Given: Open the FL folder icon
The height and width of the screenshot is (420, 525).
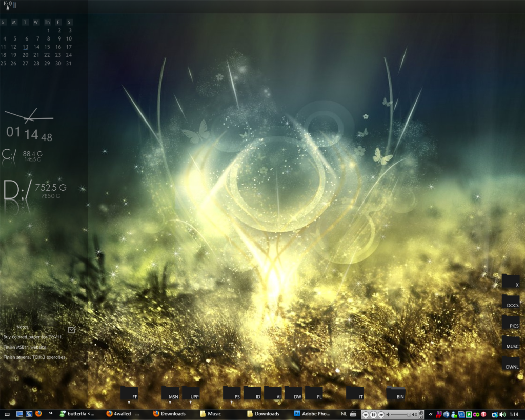Looking at the screenshot, I should point(314,393).
